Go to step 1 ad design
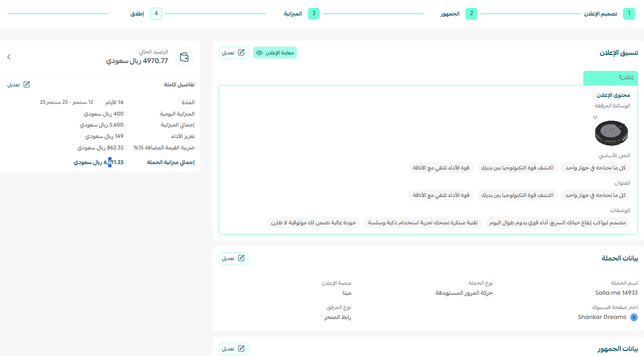This screenshot has height=356, width=644. click(x=629, y=14)
